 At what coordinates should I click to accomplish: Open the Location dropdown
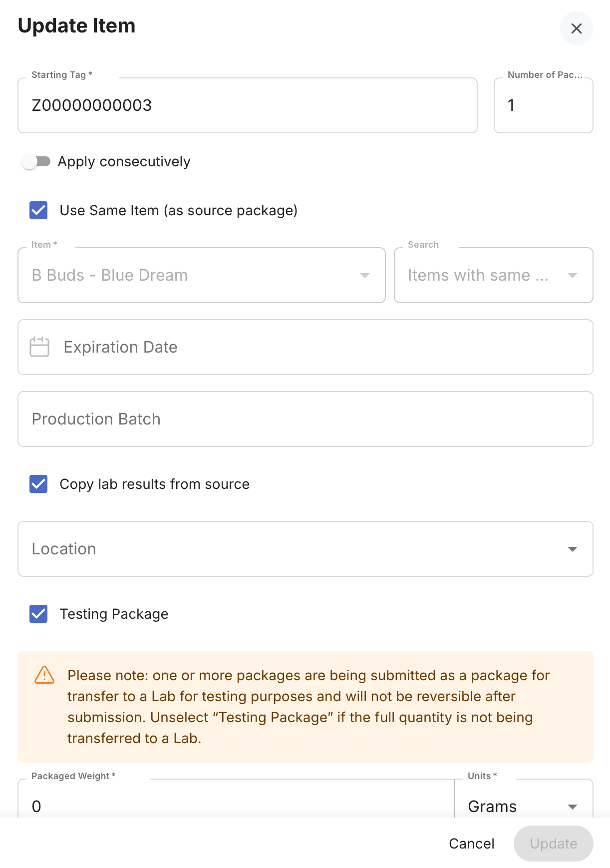305,549
